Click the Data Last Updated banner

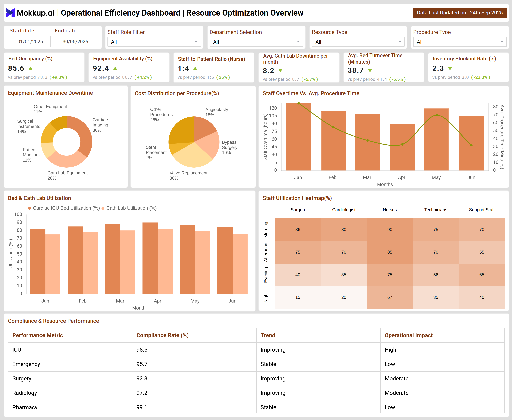click(460, 13)
